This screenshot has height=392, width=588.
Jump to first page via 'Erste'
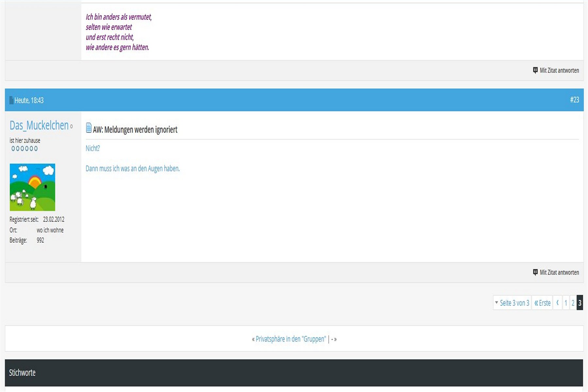pos(542,303)
